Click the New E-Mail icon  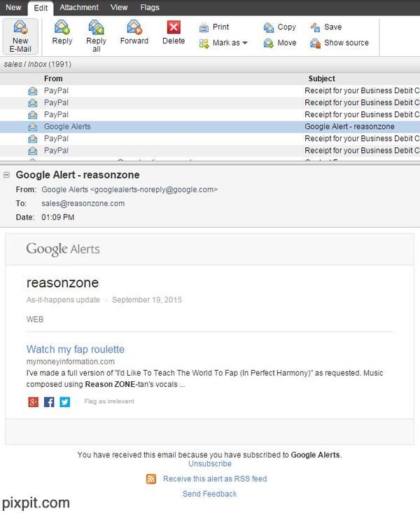20,28
